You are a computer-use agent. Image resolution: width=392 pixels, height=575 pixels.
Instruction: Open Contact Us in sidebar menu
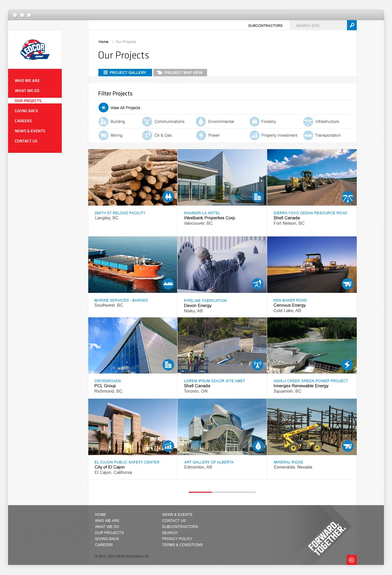[x=26, y=141]
